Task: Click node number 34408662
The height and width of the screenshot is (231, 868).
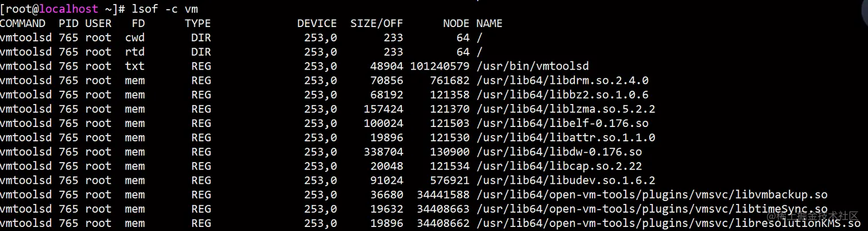Action: 443,224
